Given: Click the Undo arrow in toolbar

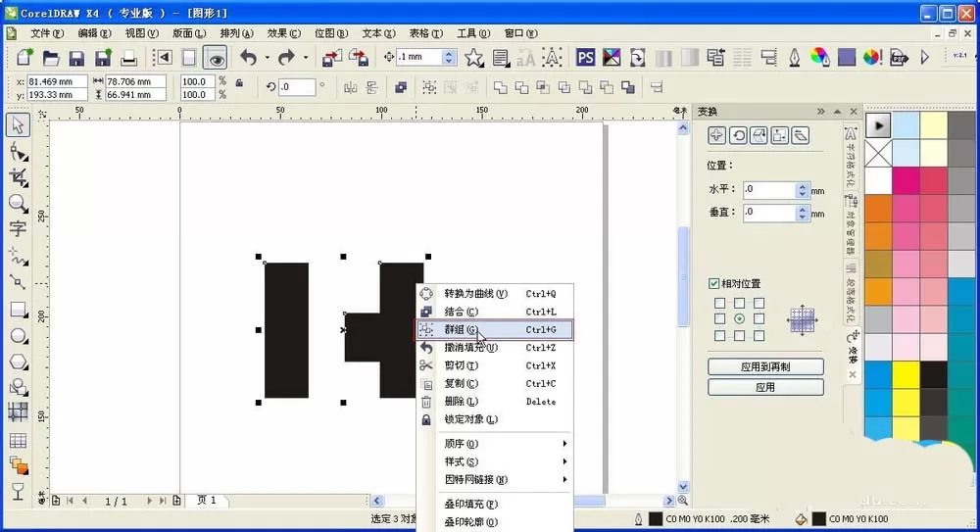Looking at the screenshot, I should 249,58.
